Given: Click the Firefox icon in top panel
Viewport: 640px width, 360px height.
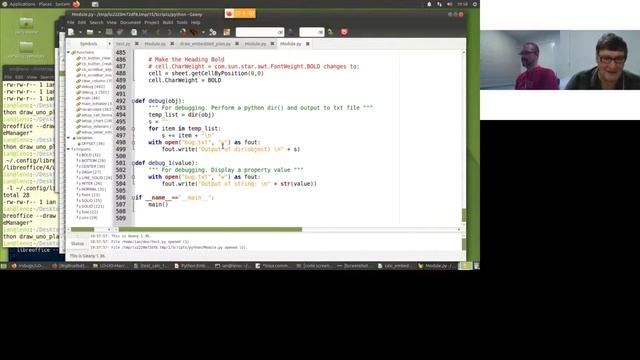Looking at the screenshot, I should click(x=76, y=4).
